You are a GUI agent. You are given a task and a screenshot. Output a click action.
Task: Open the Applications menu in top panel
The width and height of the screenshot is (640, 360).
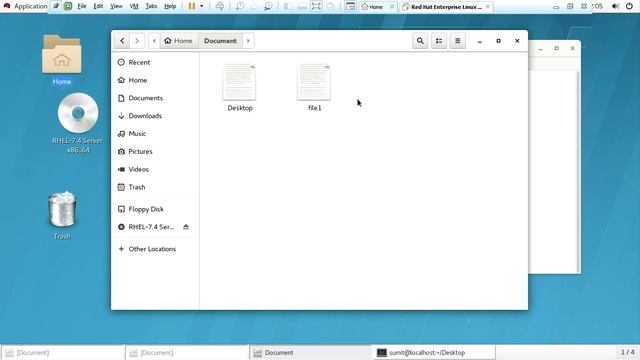click(25, 7)
